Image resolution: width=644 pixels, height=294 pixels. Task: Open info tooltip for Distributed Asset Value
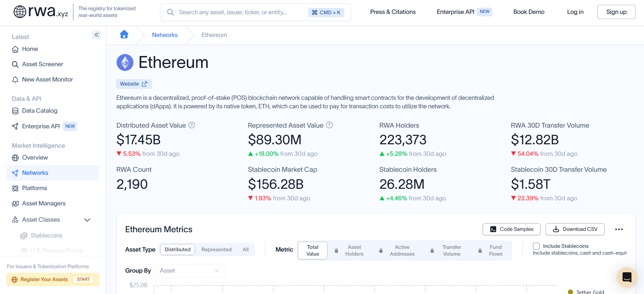(x=192, y=125)
